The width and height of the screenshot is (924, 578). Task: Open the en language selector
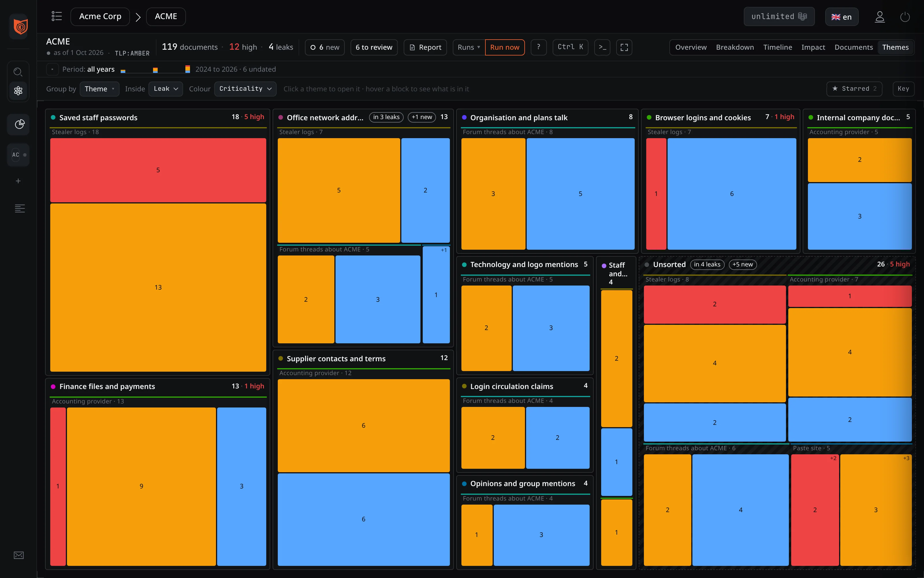tap(841, 17)
